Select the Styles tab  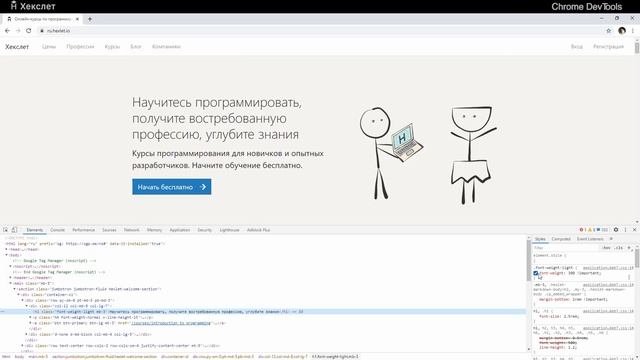tap(540, 239)
